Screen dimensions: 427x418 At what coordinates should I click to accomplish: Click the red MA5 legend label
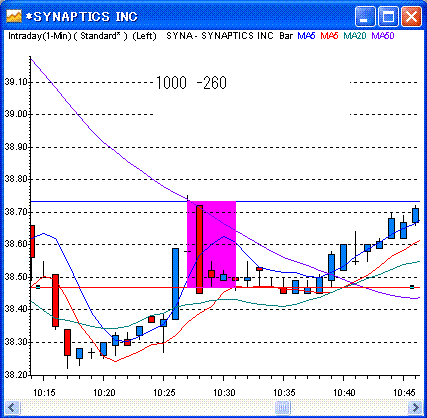pyautogui.click(x=329, y=36)
